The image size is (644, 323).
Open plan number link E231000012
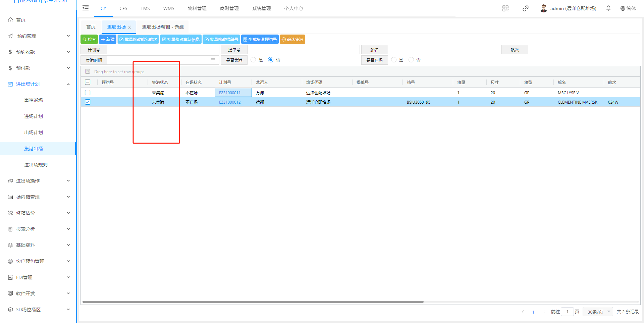point(230,102)
